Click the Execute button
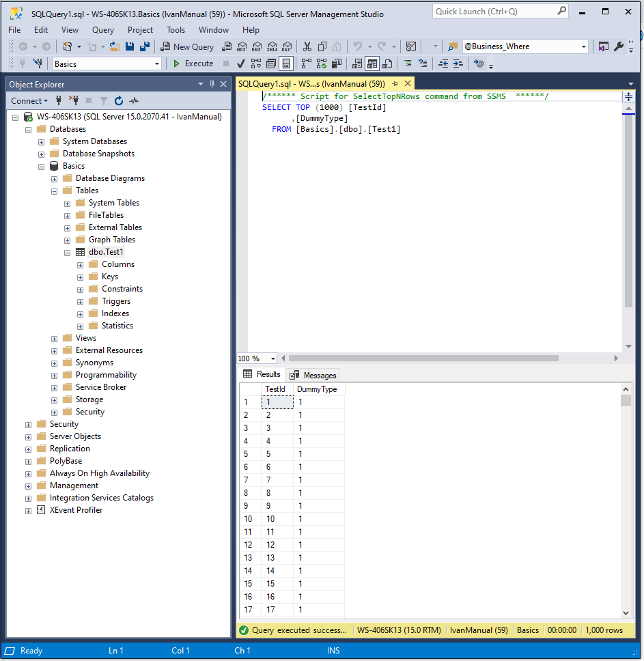This screenshot has height=661, width=644. pyautogui.click(x=193, y=64)
